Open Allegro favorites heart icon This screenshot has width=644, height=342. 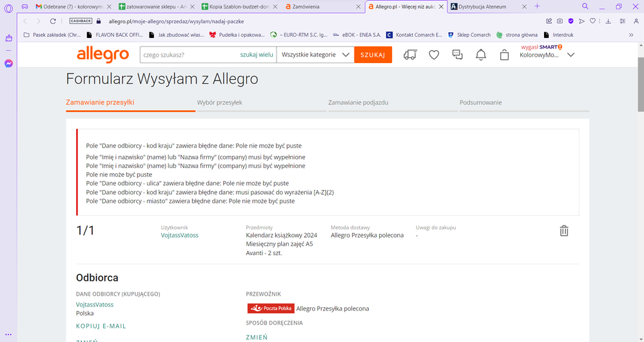point(434,55)
